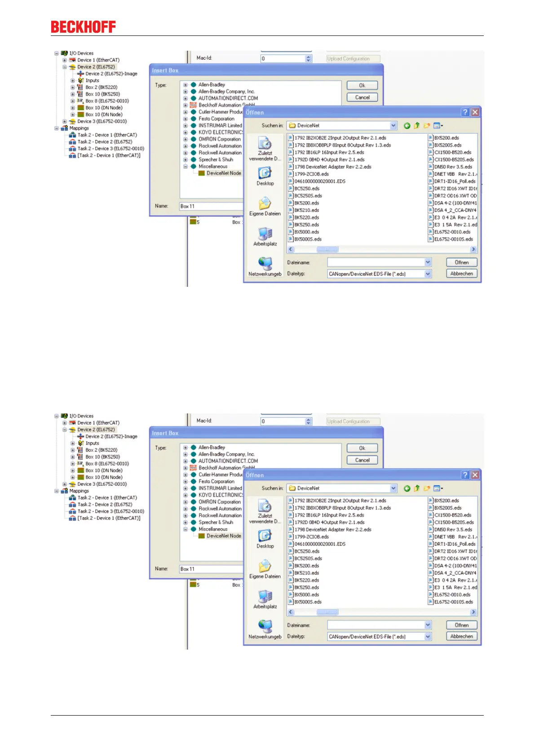Select DN50 Rev 3.5.eds in lower list

click(453, 530)
